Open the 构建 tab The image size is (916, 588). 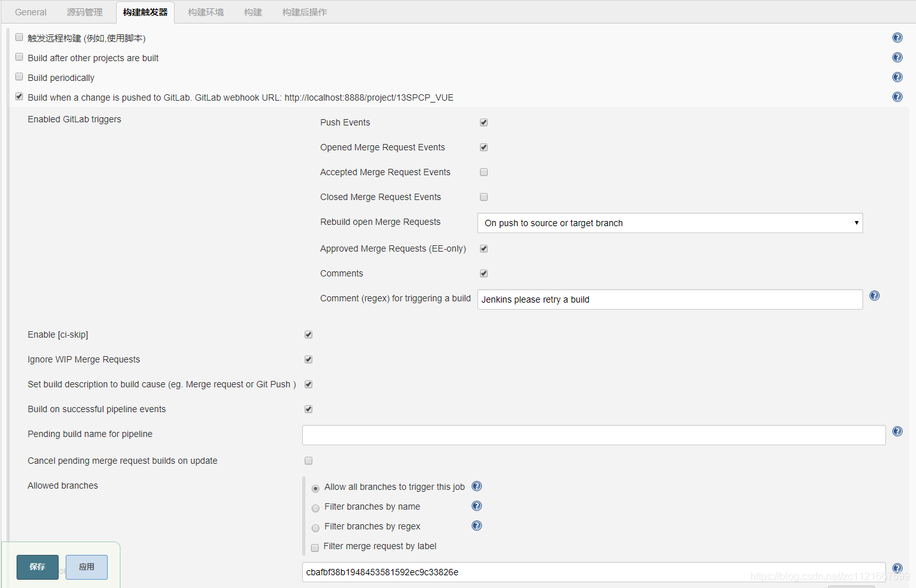pyautogui.click(x=253, y=12)
